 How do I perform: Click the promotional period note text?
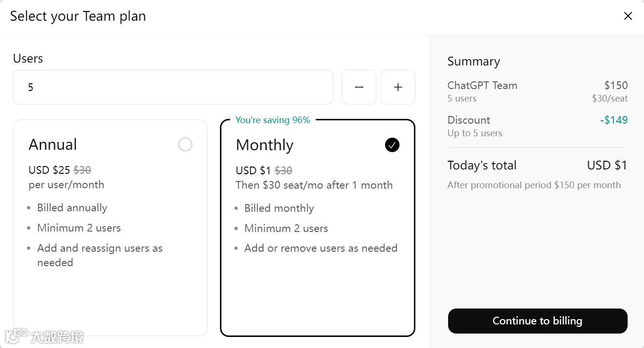point(534,185)
